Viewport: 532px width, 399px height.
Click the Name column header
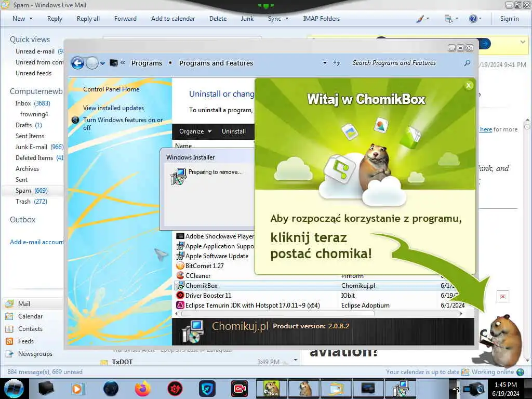point(183,145)
